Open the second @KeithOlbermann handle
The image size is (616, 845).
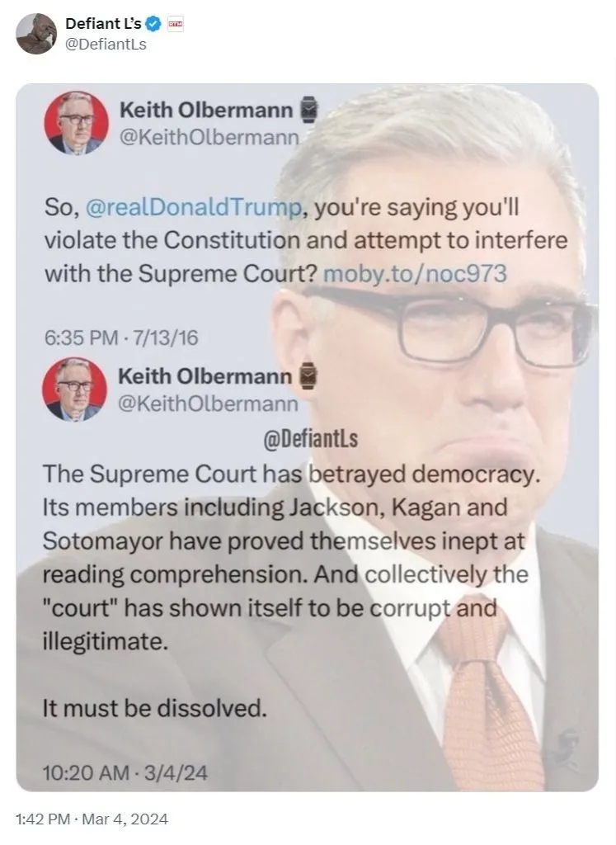208,404
